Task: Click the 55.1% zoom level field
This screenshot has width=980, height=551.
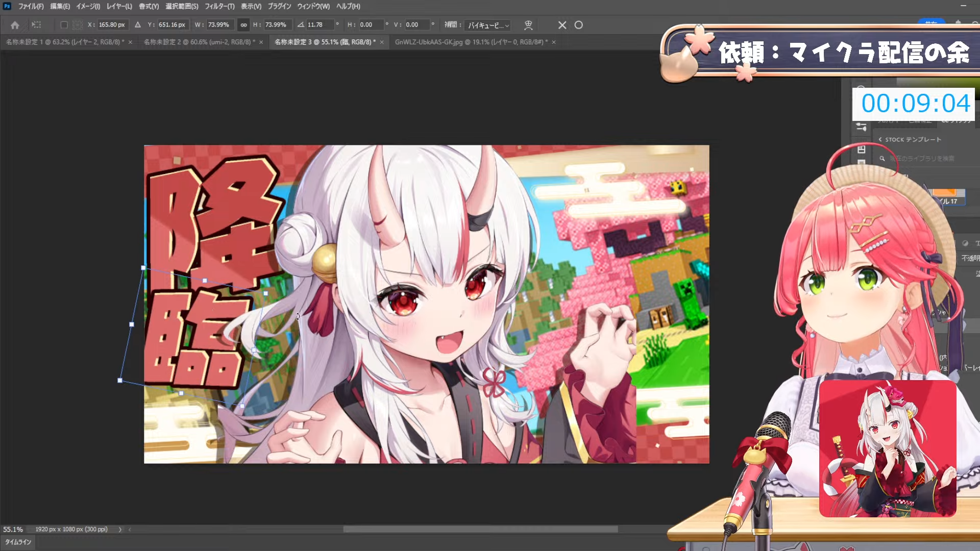Action: coord(13,530)
